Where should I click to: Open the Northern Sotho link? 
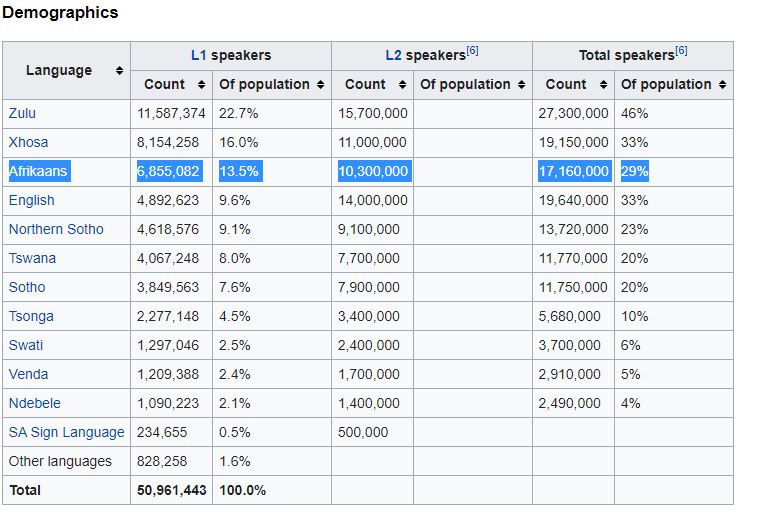pyautogui.click(x=56, y=230)
